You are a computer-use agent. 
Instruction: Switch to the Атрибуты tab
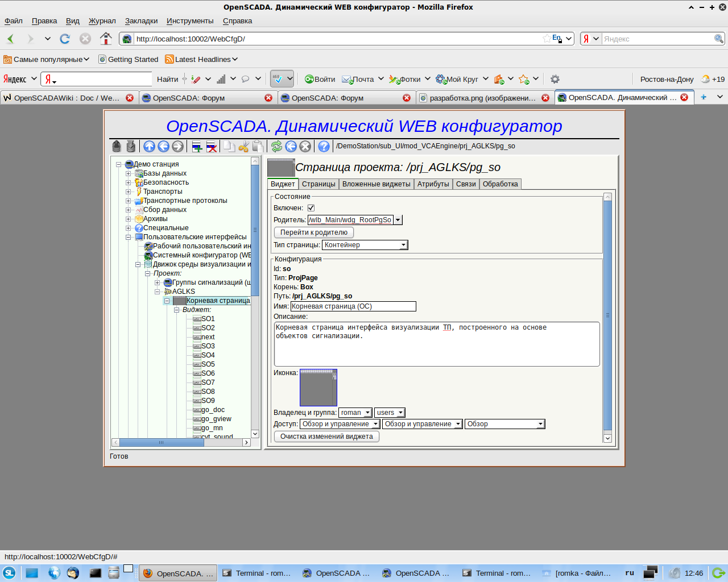(433, 184)
